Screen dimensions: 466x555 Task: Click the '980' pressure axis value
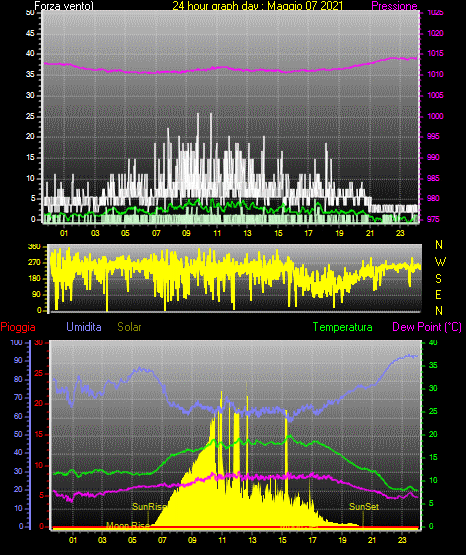pos(433,198)
